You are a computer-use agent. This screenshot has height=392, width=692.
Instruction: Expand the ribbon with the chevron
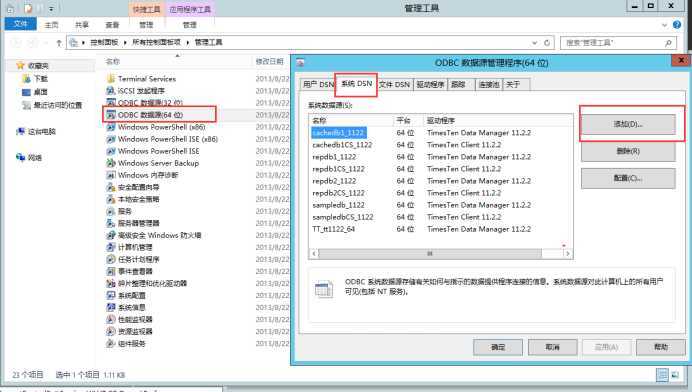(665, 25)
